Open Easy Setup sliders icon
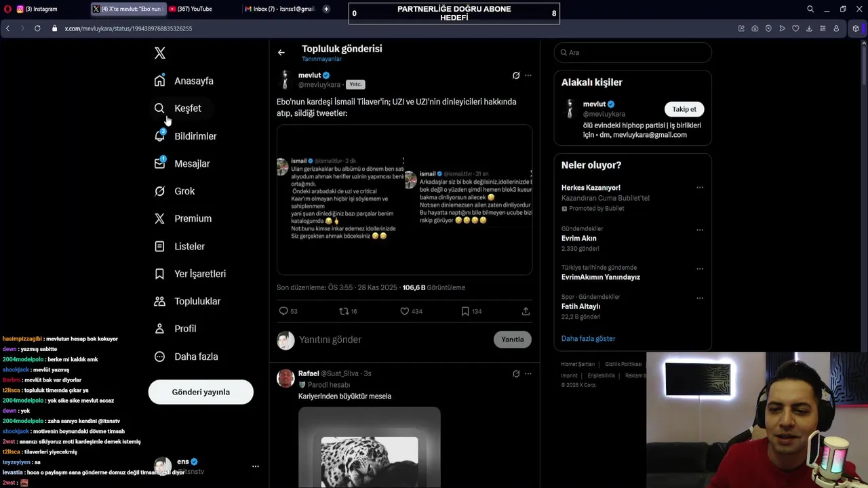This screenshot has width=868, height=488. [823, 28]
